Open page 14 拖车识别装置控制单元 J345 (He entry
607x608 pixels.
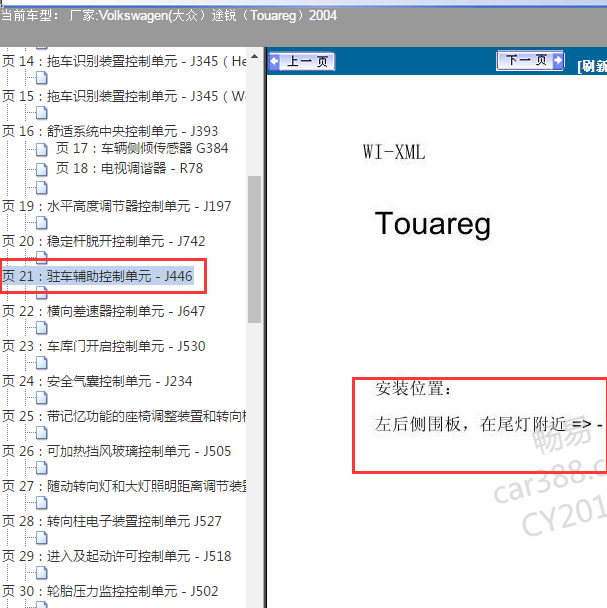point(124,61)
